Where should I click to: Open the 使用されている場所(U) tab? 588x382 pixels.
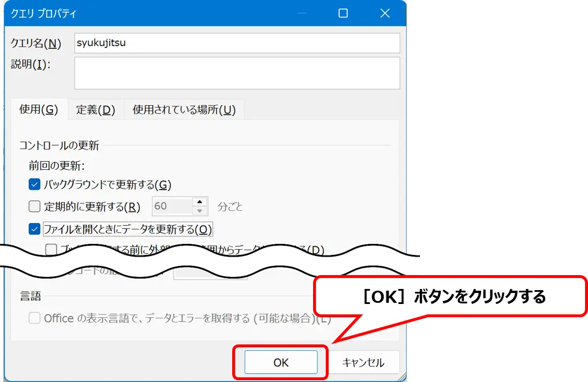(184, 110)
